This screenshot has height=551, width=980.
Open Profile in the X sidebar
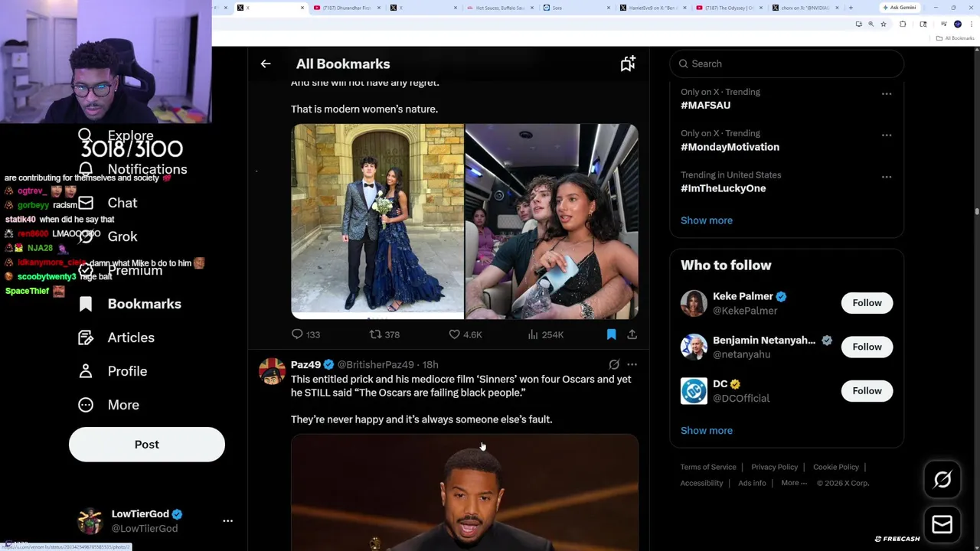pyautogui.click(x=113, y=371)
